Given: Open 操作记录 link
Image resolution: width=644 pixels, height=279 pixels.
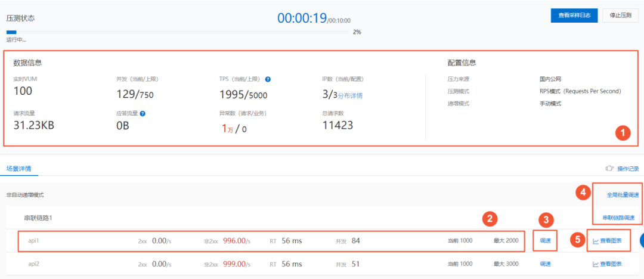Looking at the screenshot, I should pyautogui.click(x=628, y=169).
